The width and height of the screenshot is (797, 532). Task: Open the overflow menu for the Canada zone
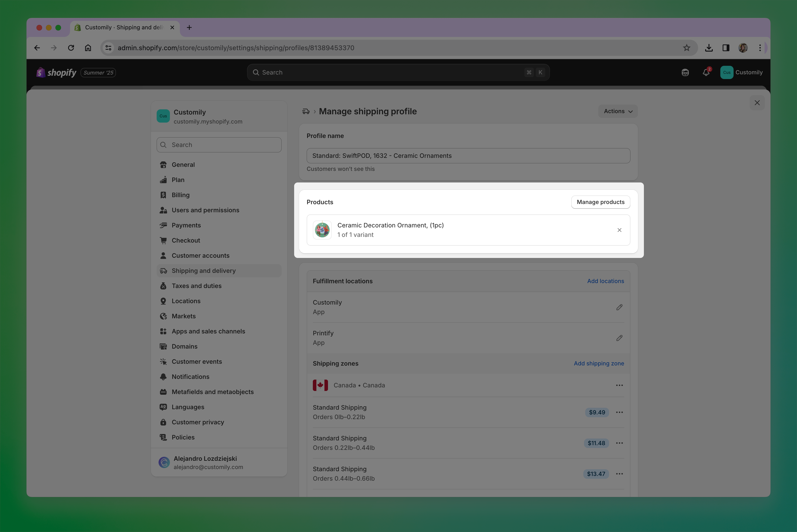pyautogui.click(x=620, y=385)
